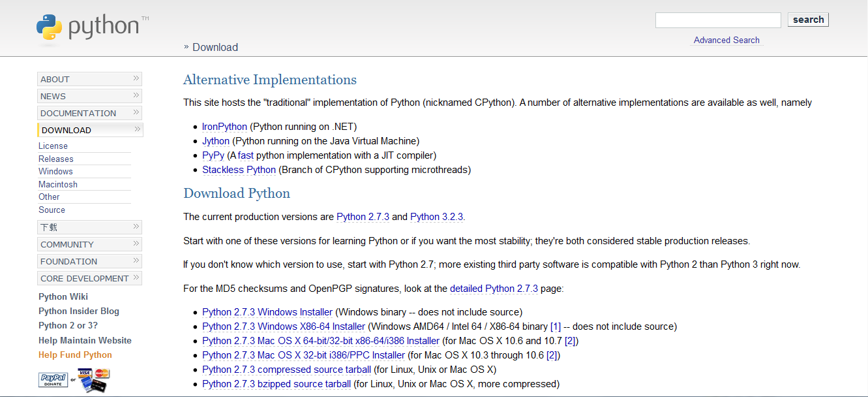The height and width of the screenshot is (397, 868).
Task: Go to Macintosh in the Download submenu
Action: click(x=58, y=184)
